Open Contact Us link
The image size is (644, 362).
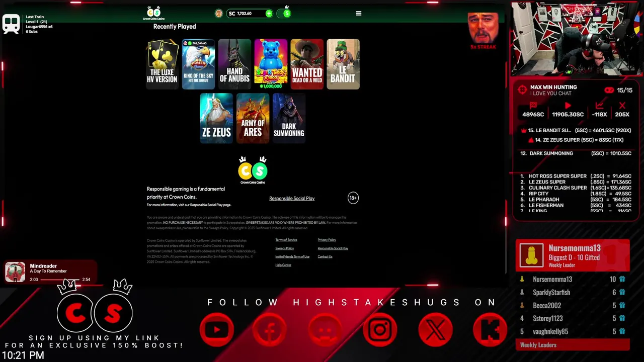pos(325,257)
